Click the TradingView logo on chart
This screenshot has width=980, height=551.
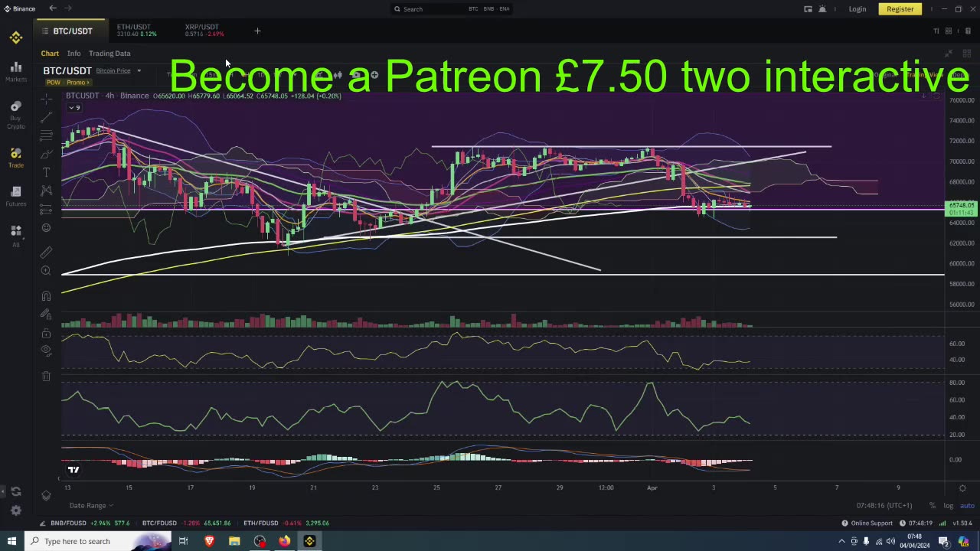click(73, 470)
